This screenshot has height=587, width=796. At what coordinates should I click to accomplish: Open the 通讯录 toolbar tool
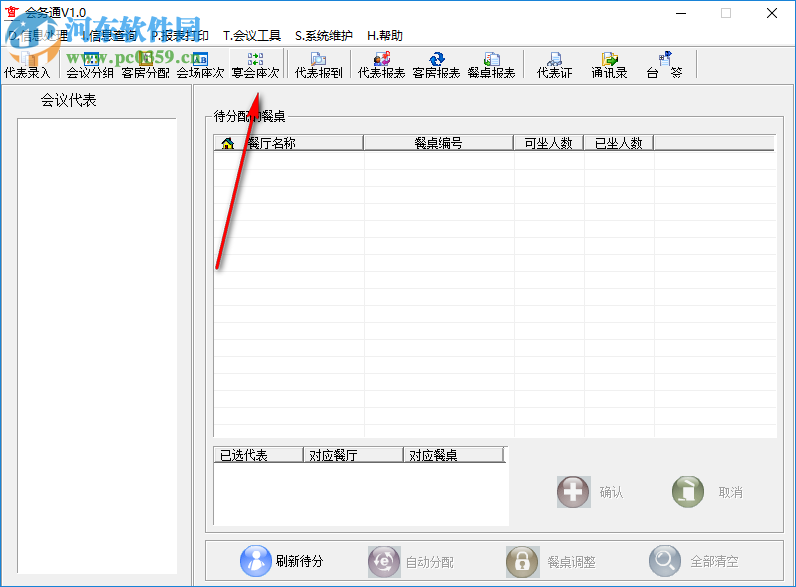click(x=609, y=64)
